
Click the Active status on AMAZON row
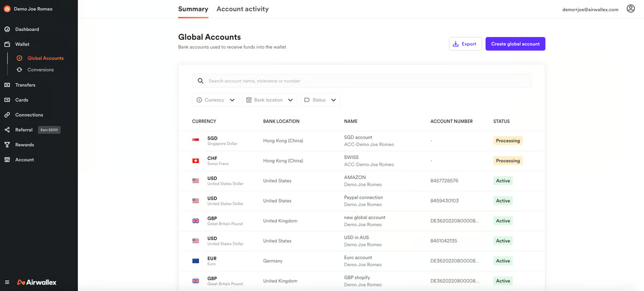pos(503,181)
